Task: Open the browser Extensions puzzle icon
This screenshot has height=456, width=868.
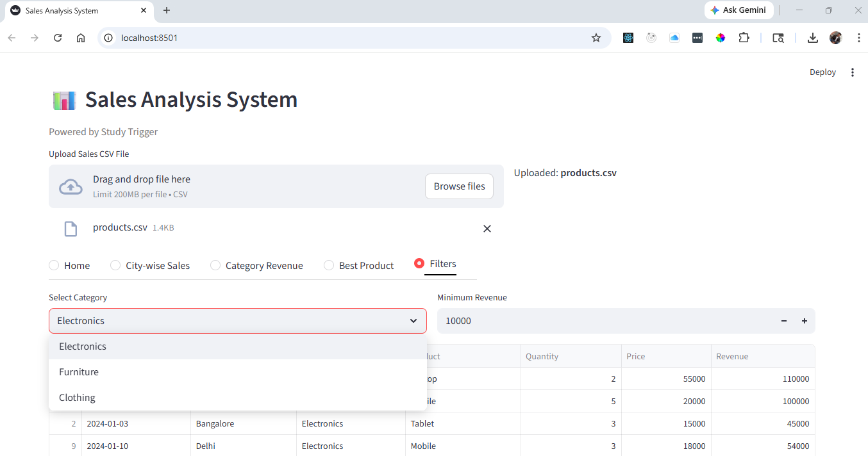Action: [744, 38]
